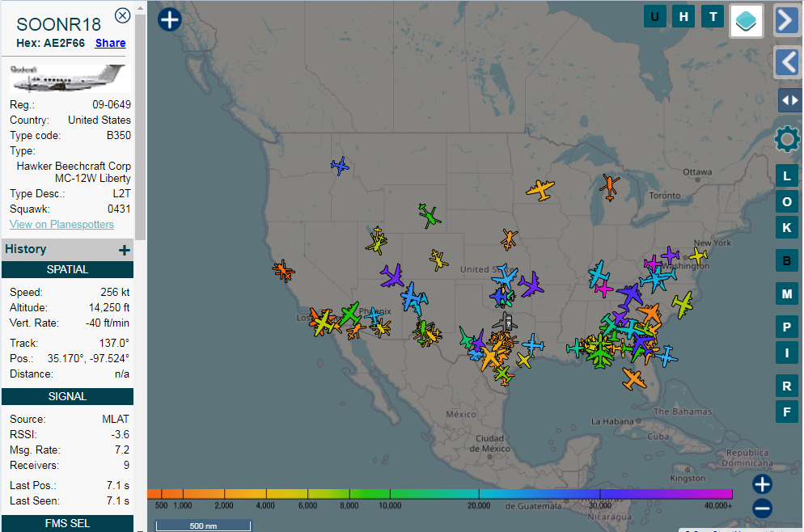Click the squawk value 0431
Image resolution: width=804 pixels, height=532 pixels.
tap(119, 209)
